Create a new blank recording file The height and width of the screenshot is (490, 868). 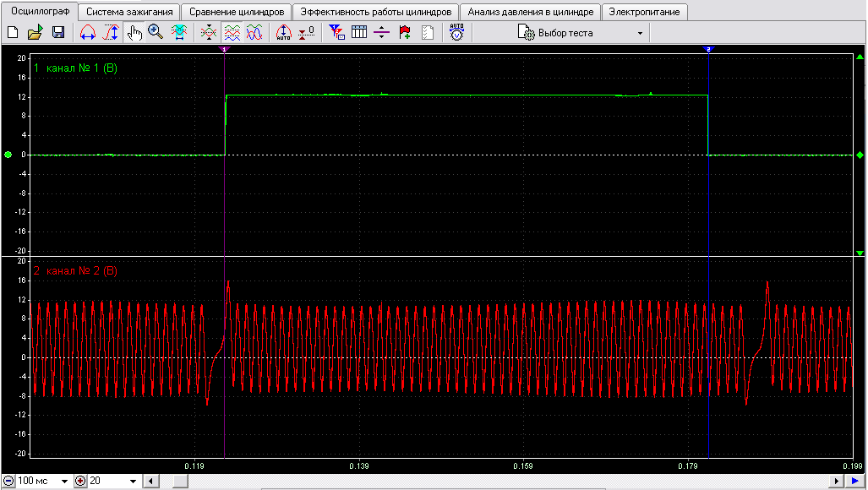click(13, 33)
